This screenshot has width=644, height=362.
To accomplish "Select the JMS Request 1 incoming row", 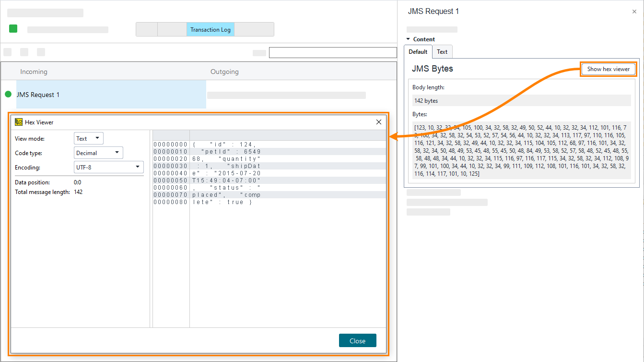I will tap(110, 95).
